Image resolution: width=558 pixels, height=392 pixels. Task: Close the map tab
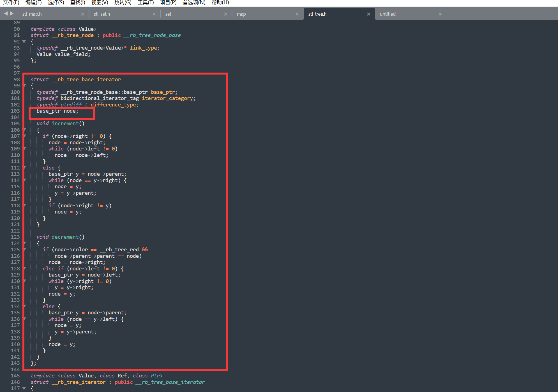(297, 14)
